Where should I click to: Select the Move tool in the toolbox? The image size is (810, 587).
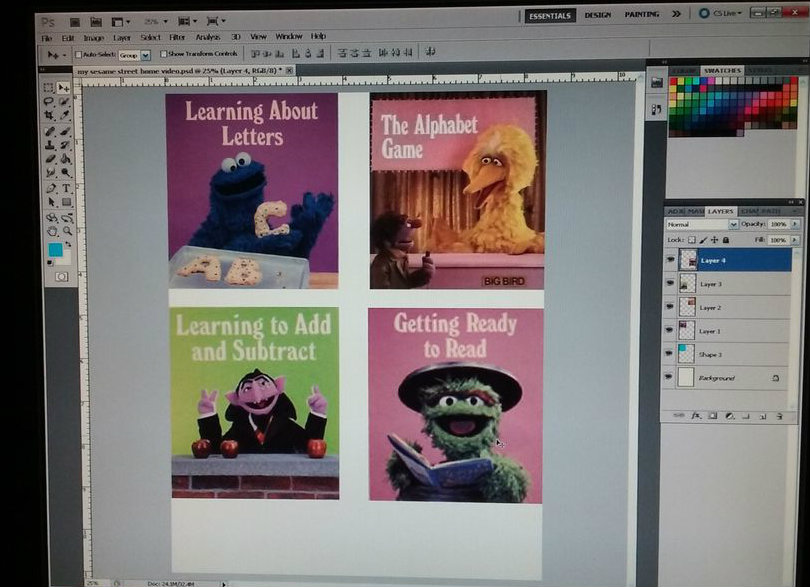click(64, 87)
